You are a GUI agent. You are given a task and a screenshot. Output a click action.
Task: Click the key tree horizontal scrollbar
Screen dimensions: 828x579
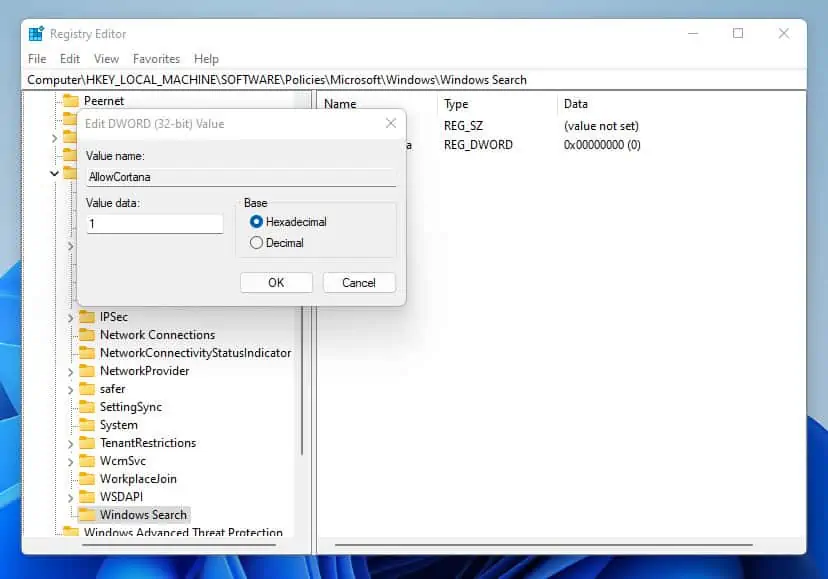179,545
